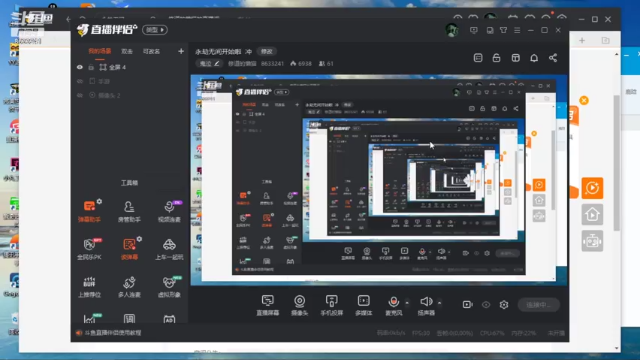
Task: Switch to the 可改名 scene tab
Action: pyautogui.click(x=151, y=51)
